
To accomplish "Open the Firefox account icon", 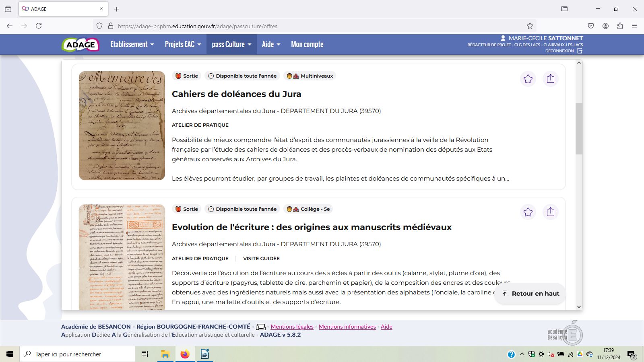I will coord(605,26).
